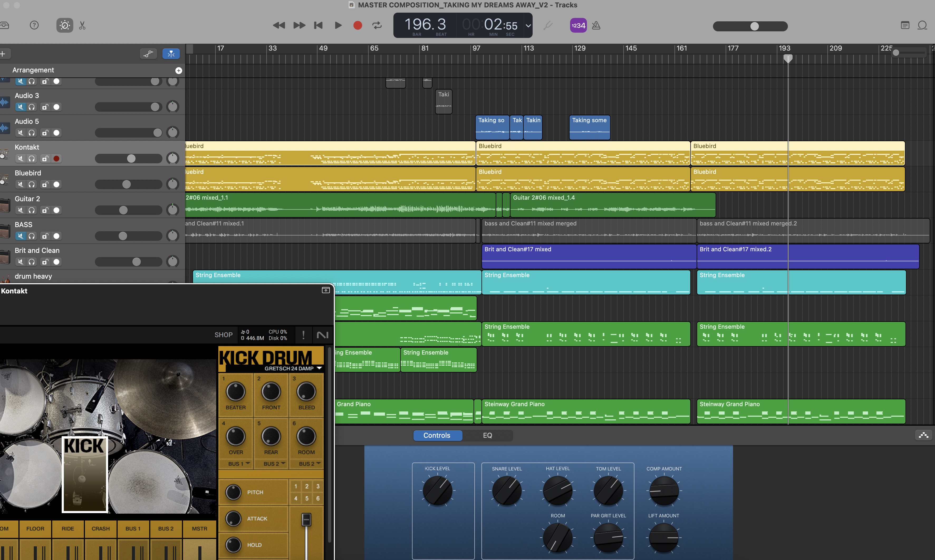This screenshot has width=935, height=560.
Task: Toggle the count-in 1234 button
Action: point(578,25)
